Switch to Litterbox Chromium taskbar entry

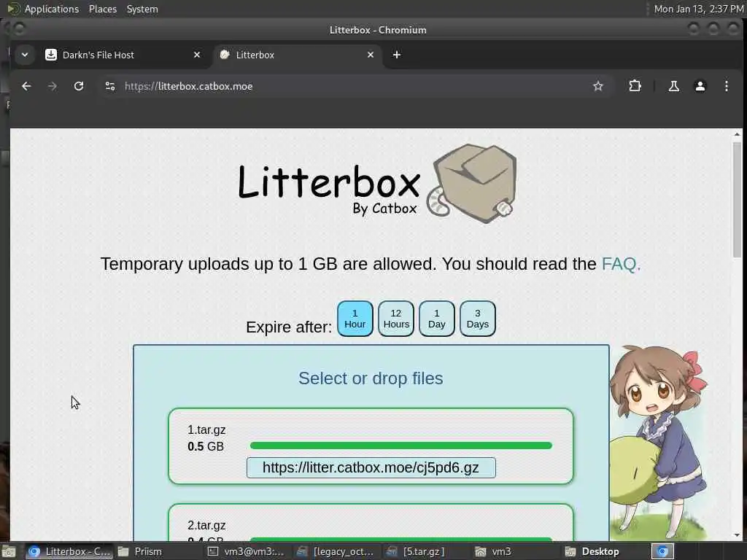click(69, 551)
